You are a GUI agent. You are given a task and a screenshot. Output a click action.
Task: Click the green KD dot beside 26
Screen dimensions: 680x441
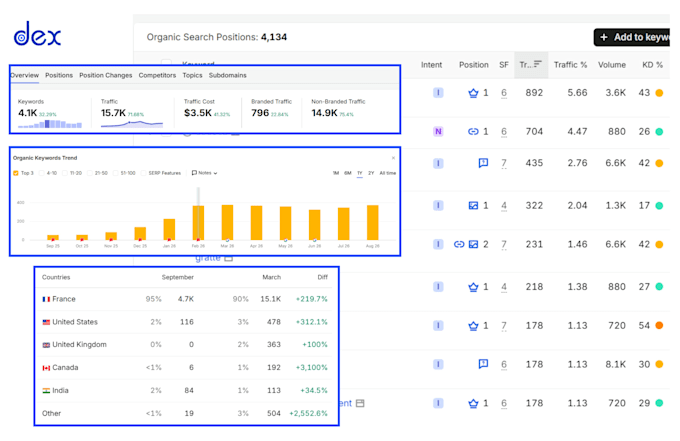pos(659,131)
